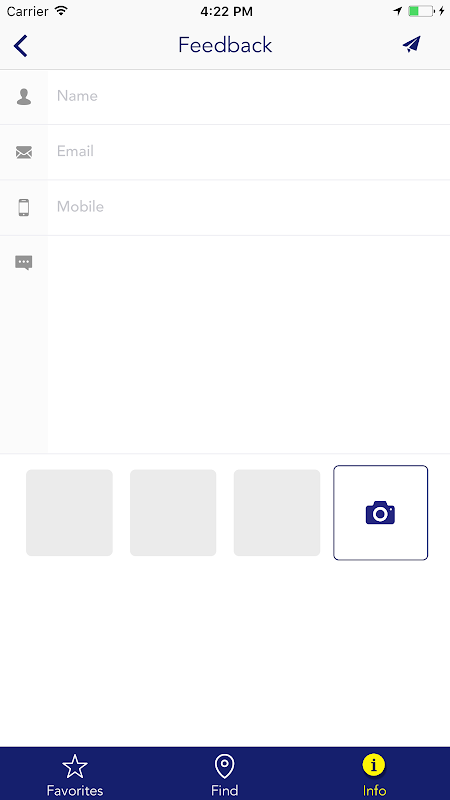
Task: Focus the Email input field
Action: click(x=248, y=152)
